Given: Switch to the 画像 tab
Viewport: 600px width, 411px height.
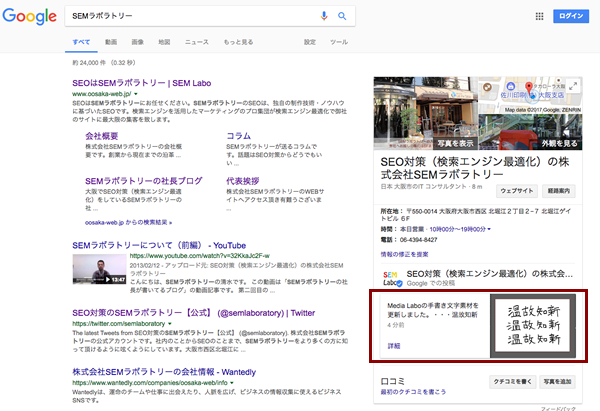Looking at the screenshot, I should pyautogui.click(x=137, y=42).
